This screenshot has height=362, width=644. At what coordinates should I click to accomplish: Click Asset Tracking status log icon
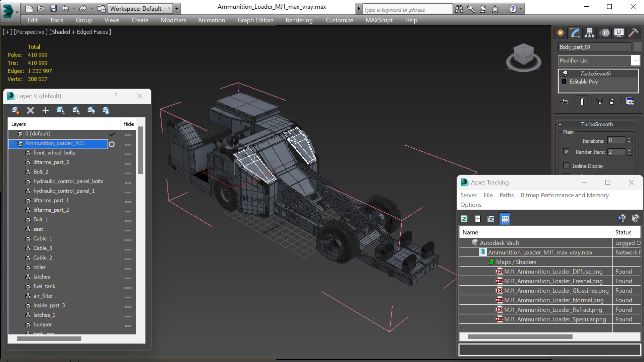tap(478, 219)
